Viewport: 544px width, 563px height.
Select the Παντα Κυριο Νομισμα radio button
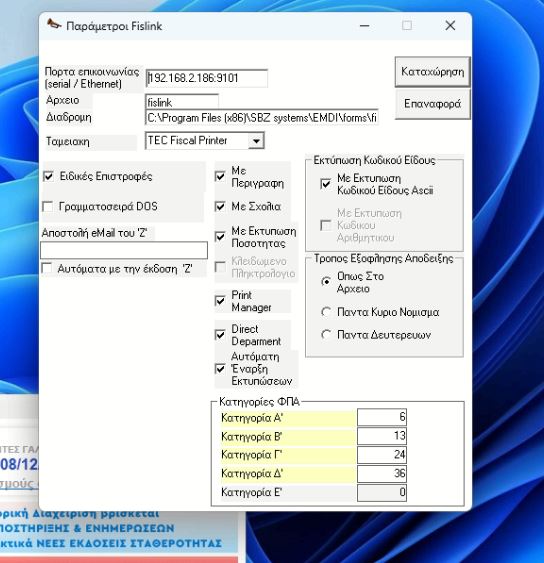tap(326, 312)
